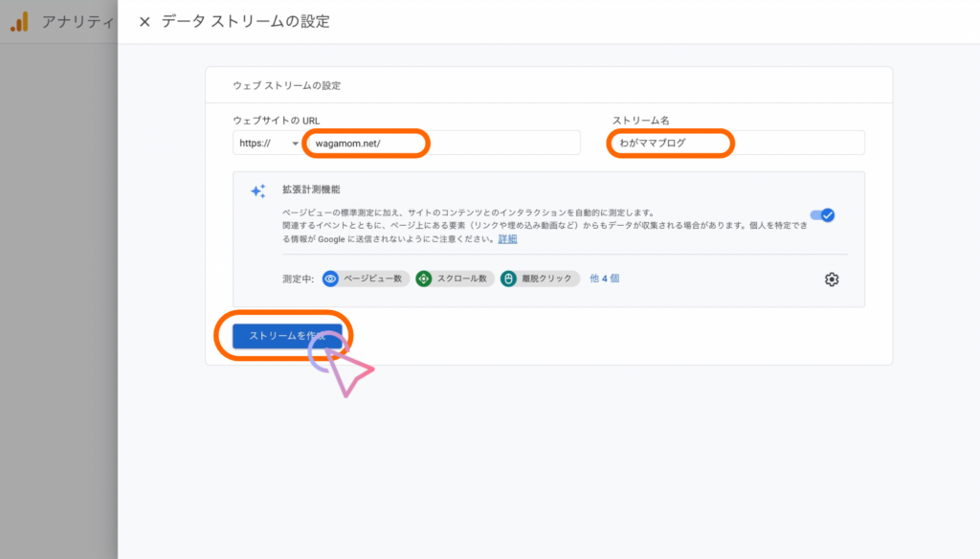This screenshot has width=980, height=559.
Task: Click the 拡張計測機能 heading
Action: [311, 190]
